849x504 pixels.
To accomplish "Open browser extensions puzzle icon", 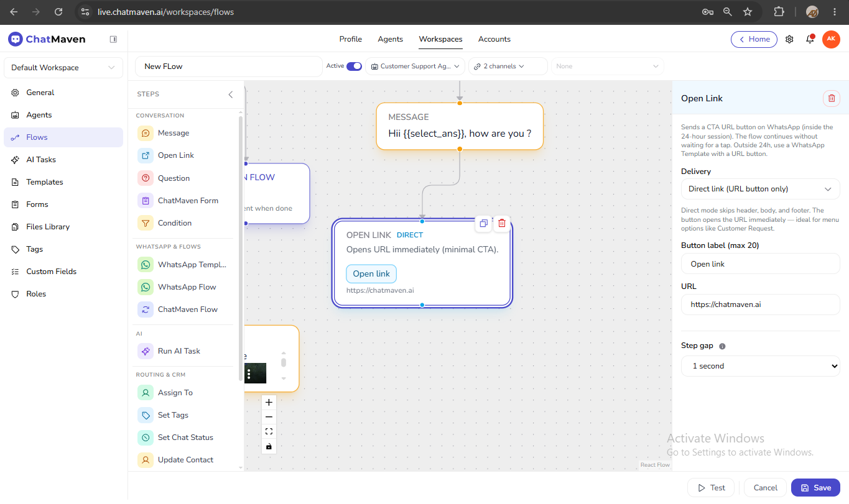I will pos(779,12).
